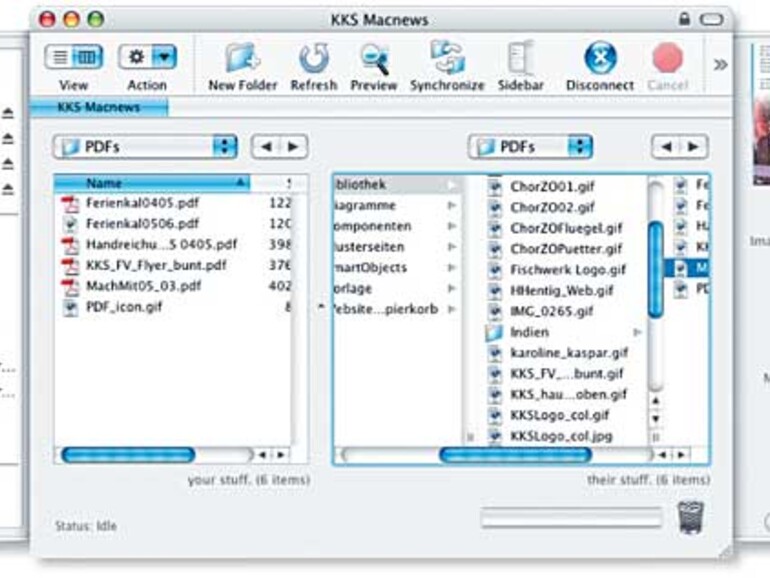Select the 'ebsite...pierkorb' folder row
Screen dimensions: 770x578
pyautogui.click(x=397, y=309)
